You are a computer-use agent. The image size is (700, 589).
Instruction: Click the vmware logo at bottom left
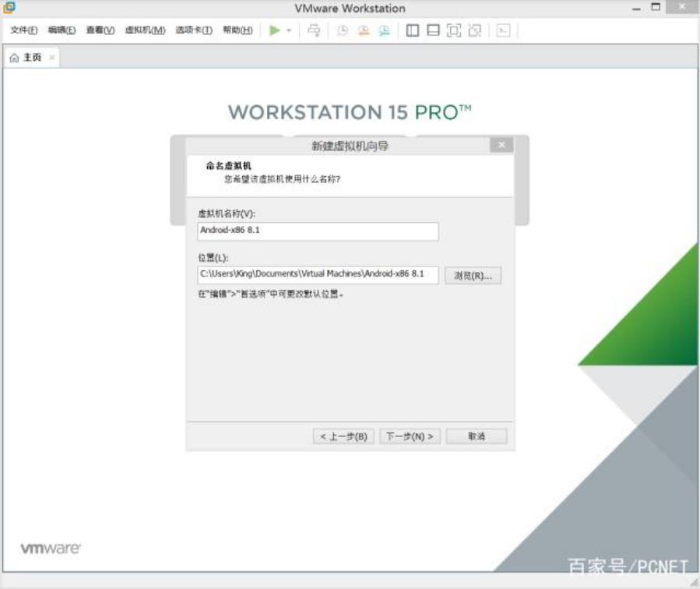pos(51,548)
